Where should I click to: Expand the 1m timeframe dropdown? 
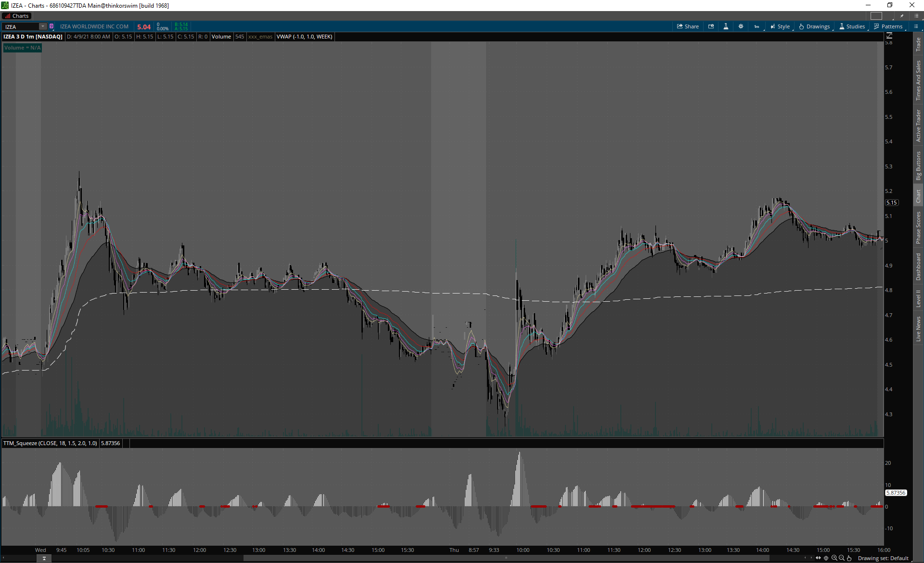click(x=757, y=26)
